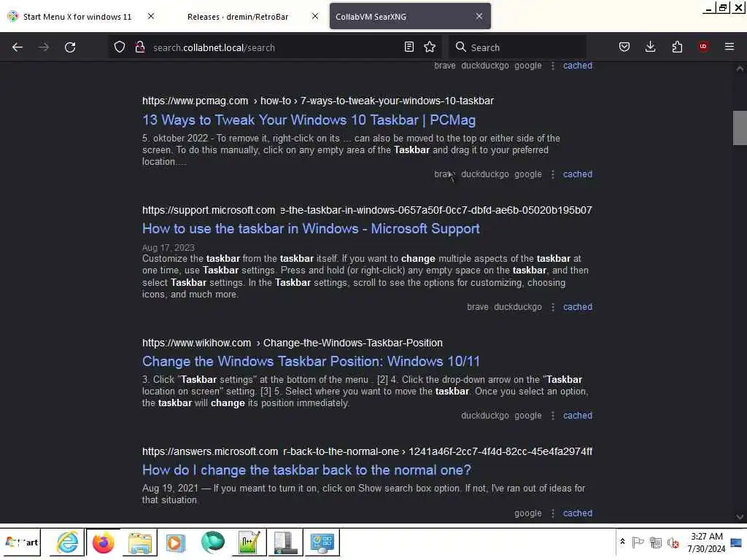This screenshot has width=747, height=560.
Task: Click Firefox taskbar icon
Action: [104, 542]
